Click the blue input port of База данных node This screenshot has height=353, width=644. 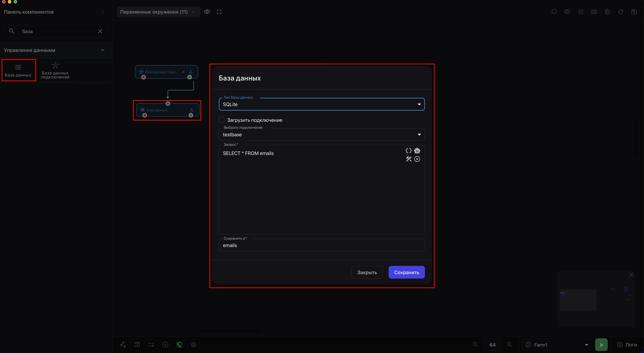168,103
